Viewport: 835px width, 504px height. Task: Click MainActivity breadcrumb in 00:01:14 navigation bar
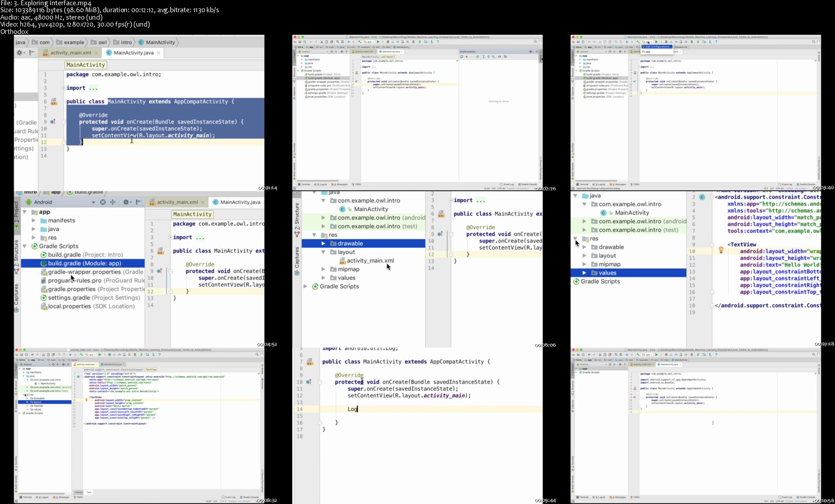click(157, 42)
